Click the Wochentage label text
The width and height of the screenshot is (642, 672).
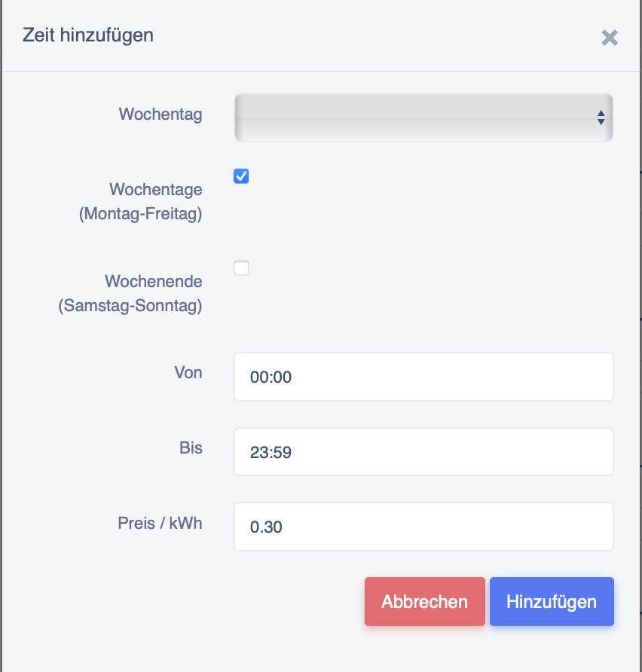[155, 189]
